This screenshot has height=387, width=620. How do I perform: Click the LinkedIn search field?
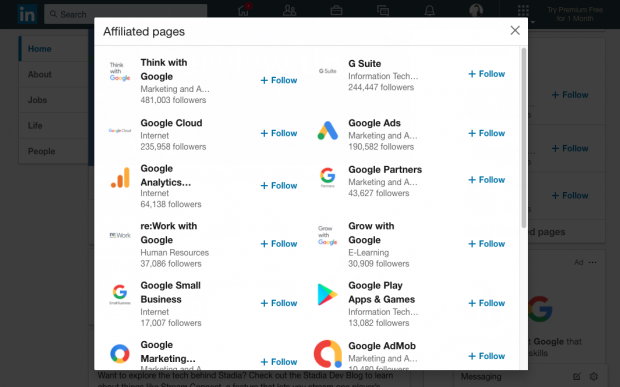point(125,14)
